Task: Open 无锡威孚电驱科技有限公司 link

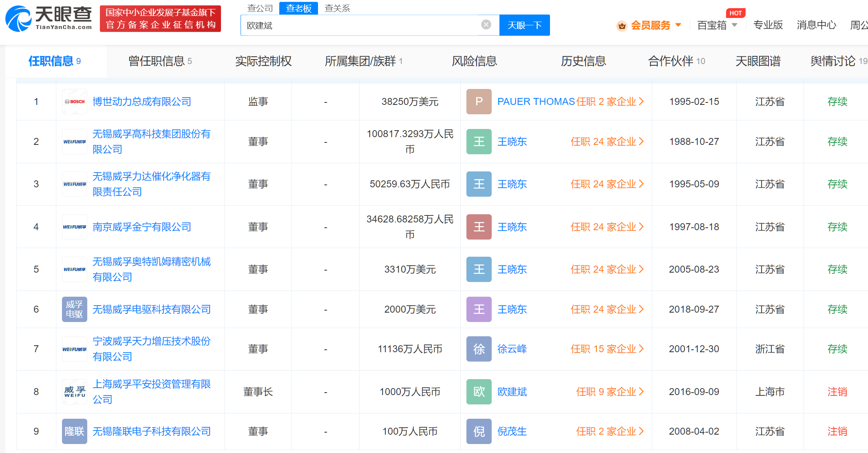Action: [152, 309]
